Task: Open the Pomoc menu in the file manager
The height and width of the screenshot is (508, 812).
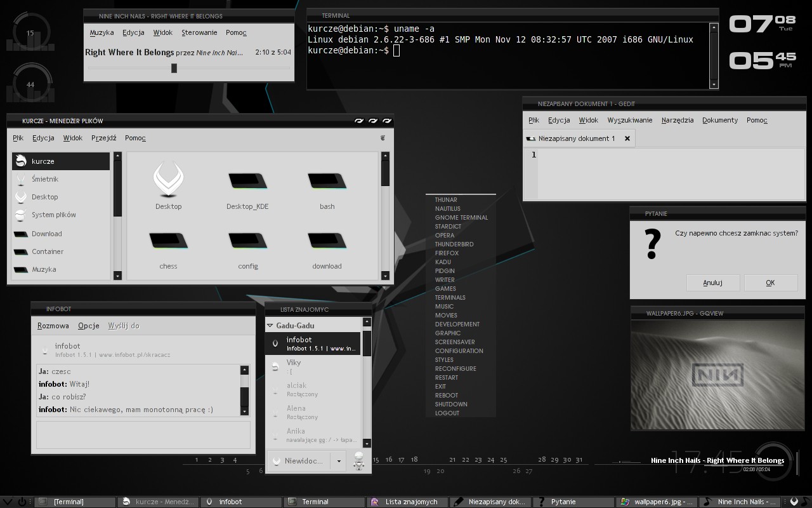Action: click(x=135, y=138)
